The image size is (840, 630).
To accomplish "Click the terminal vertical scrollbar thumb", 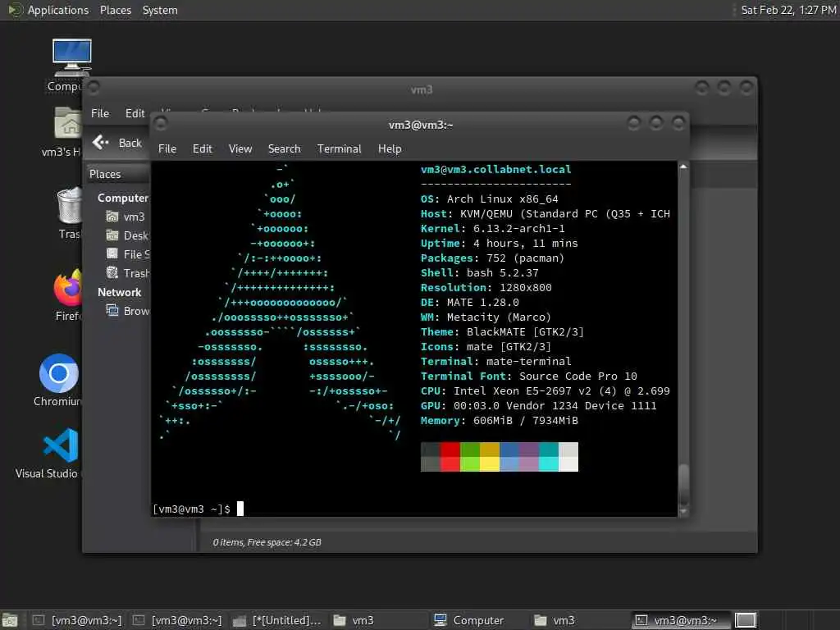I will 683,484.
